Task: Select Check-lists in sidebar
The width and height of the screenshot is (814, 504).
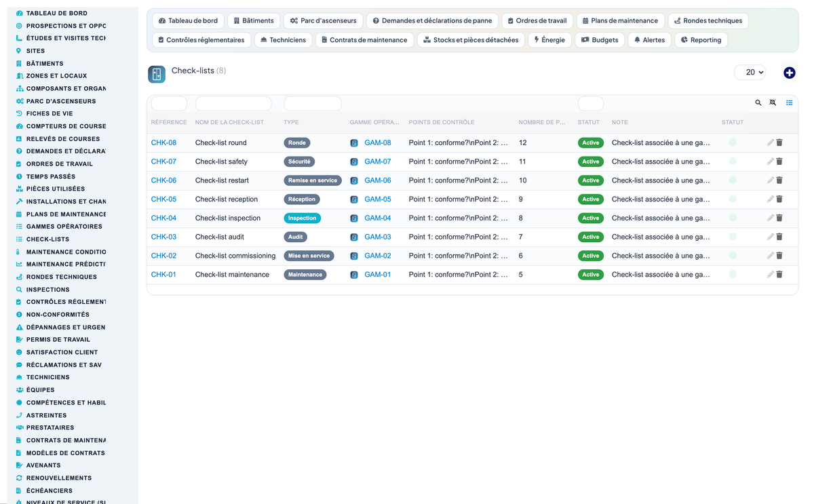Action: (47, 239)
